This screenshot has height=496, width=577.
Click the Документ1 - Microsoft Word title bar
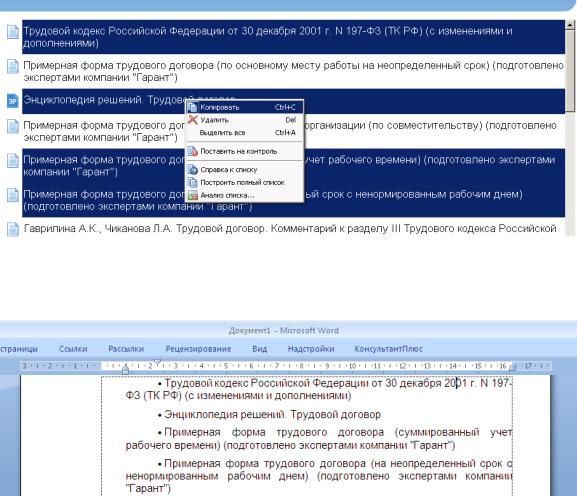284,330
